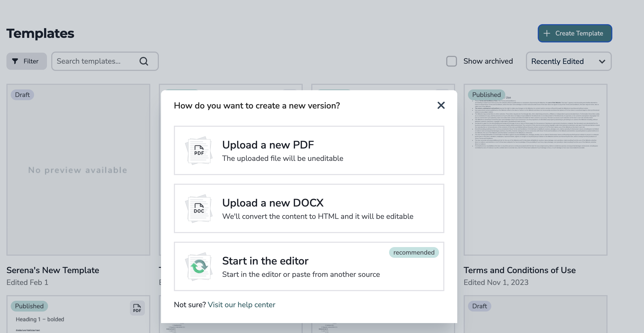Image resolution: width=644 pixels, height=333 pixels.
Task: Click the Filter button
Action: coord(27,61)
